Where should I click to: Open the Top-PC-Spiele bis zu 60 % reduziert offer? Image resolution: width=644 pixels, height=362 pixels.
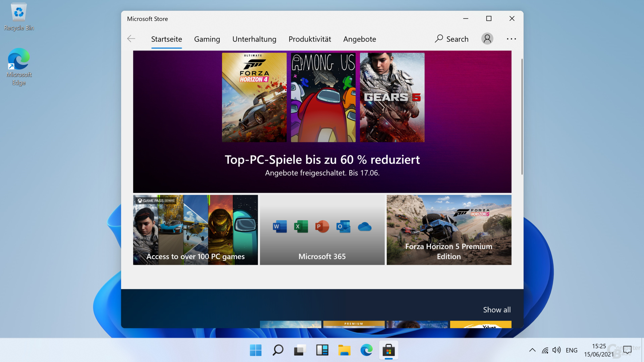click(x=322, y=160)
